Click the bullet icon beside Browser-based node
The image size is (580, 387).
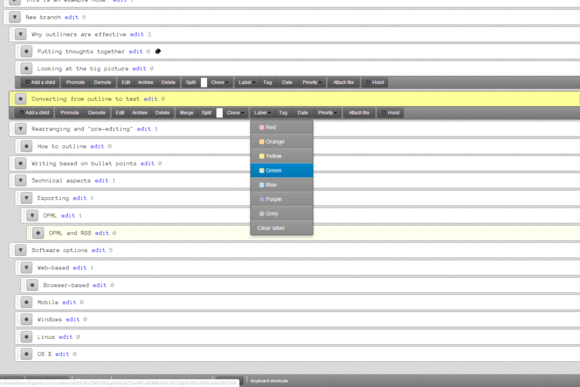click(x=32, y=285)
